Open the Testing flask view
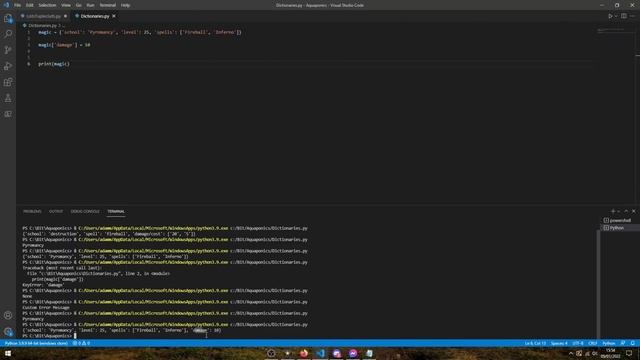 click(x=8, y=98)
